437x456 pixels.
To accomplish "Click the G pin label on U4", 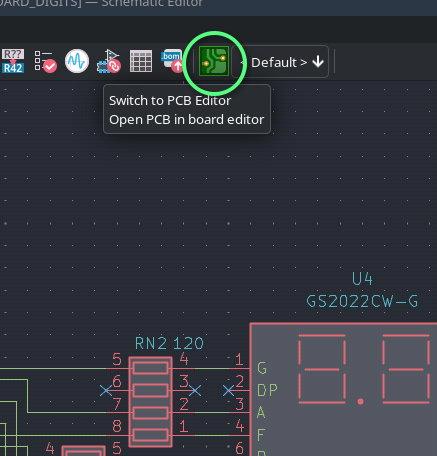I will pos(262,368).
